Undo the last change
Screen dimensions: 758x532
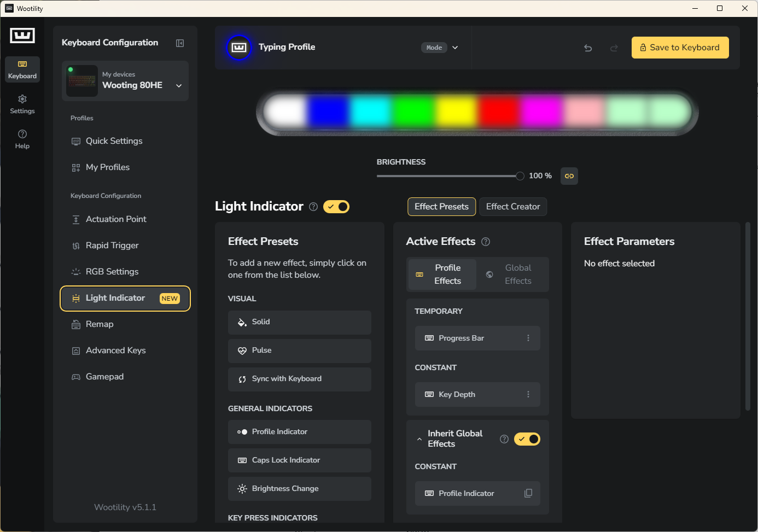click(588, 48)
